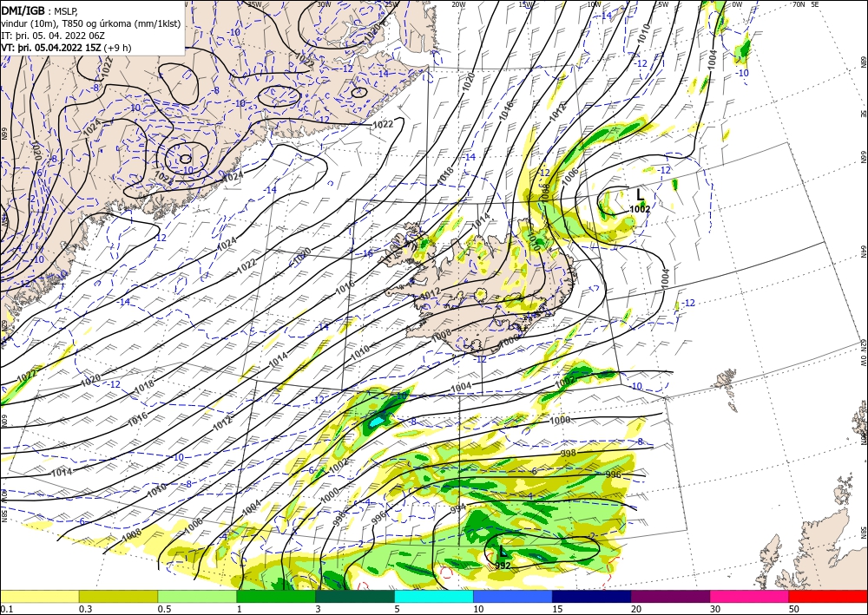The height and width of the screenshot is (615, 868).
Task: Select the pink 30–50 legend color band
Action: point(750,596)
